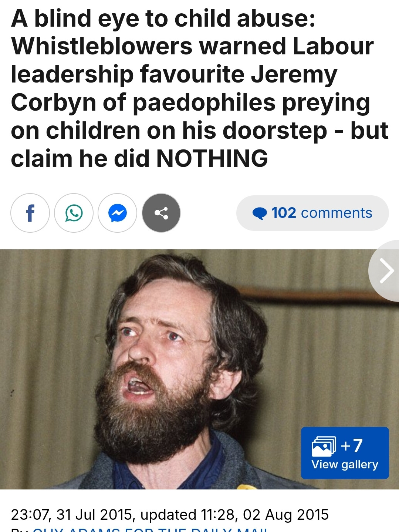
Task: Tap the +7 photo count label
Action: 352,445
